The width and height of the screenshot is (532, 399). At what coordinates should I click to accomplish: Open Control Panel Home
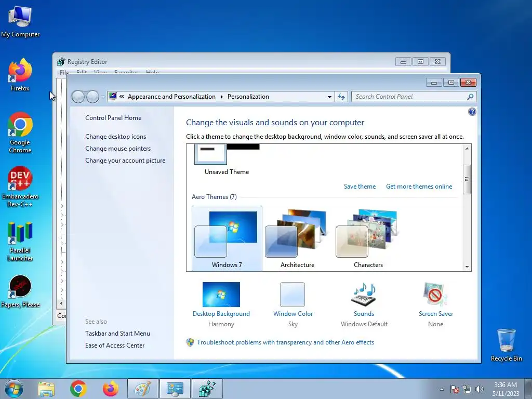[x=113, y=118]
